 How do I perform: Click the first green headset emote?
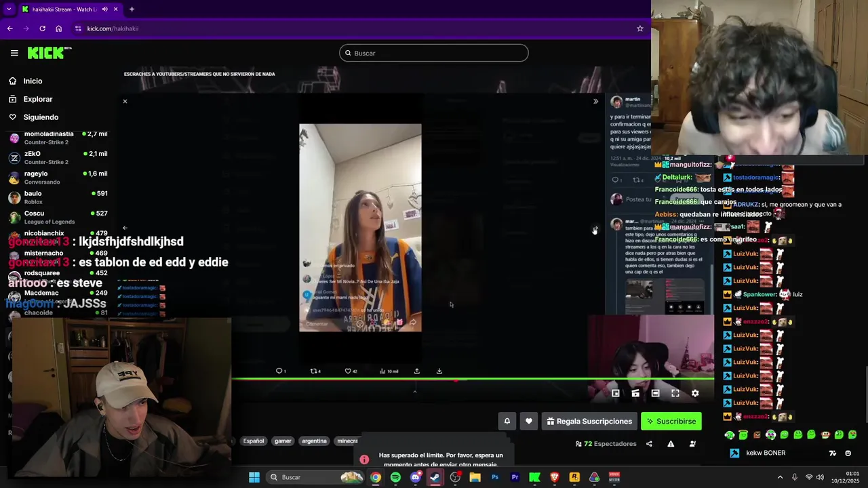(x=729, y=435)
